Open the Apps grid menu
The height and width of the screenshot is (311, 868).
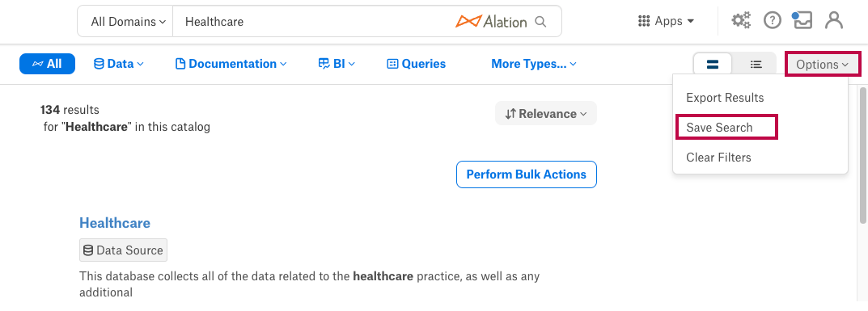pos(666,22)
